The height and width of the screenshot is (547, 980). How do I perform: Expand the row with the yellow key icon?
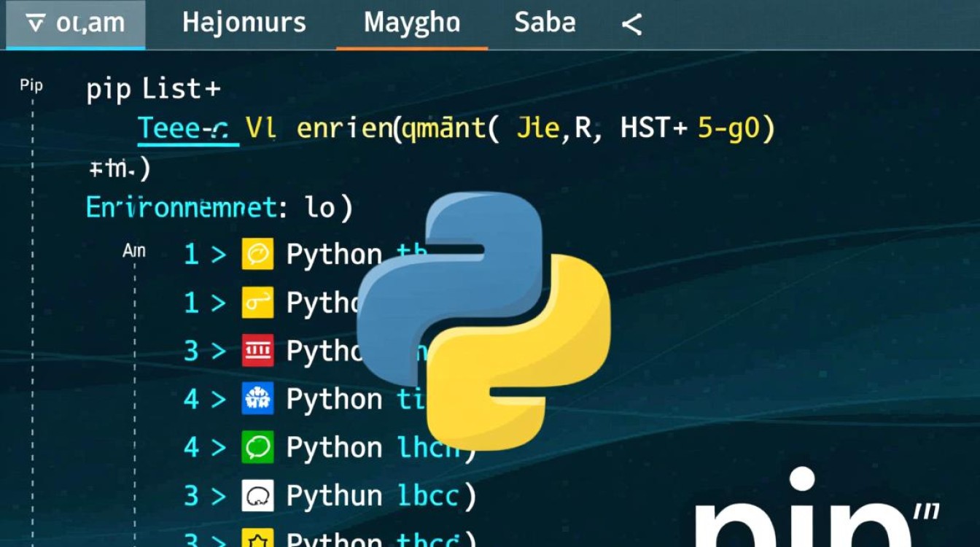pyautogui.click(x=219, y=303)
